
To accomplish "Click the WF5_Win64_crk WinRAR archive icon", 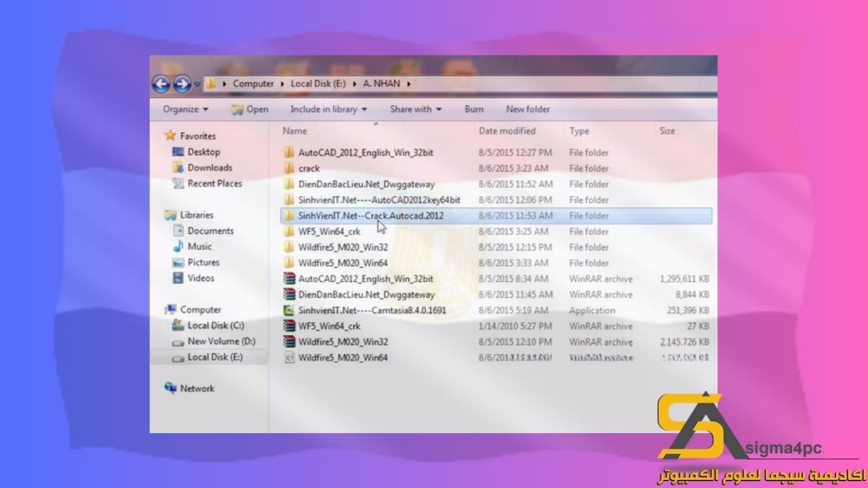I will [x=289, y=326].
